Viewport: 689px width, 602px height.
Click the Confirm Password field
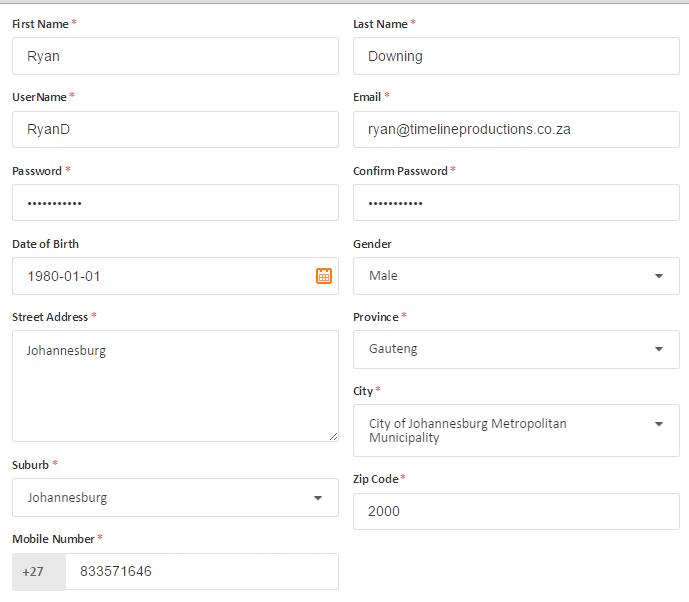[x=515, y=203]
